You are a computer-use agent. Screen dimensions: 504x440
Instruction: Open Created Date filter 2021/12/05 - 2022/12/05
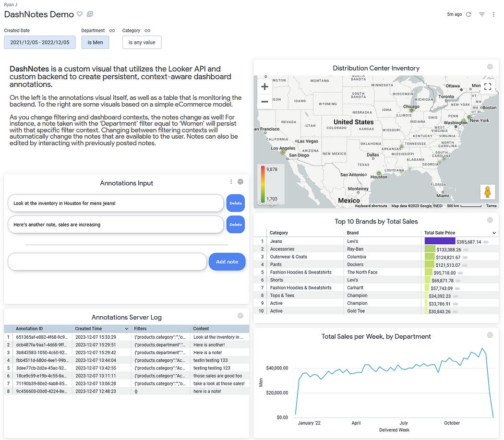40,42
